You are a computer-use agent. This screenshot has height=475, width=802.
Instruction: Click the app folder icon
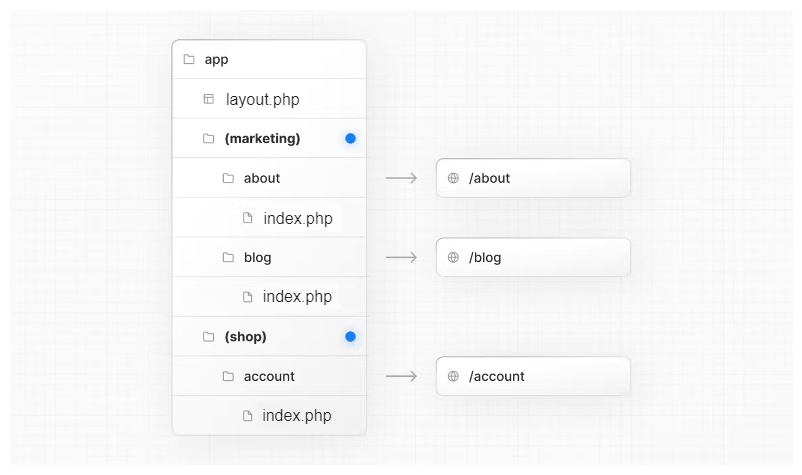pos(189,60)
